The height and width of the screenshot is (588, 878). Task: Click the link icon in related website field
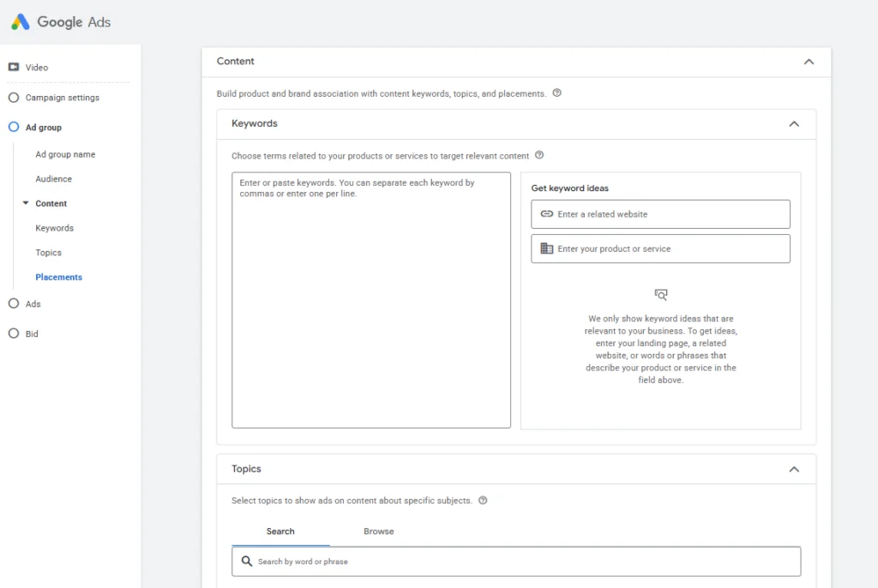tap(546, 214)
